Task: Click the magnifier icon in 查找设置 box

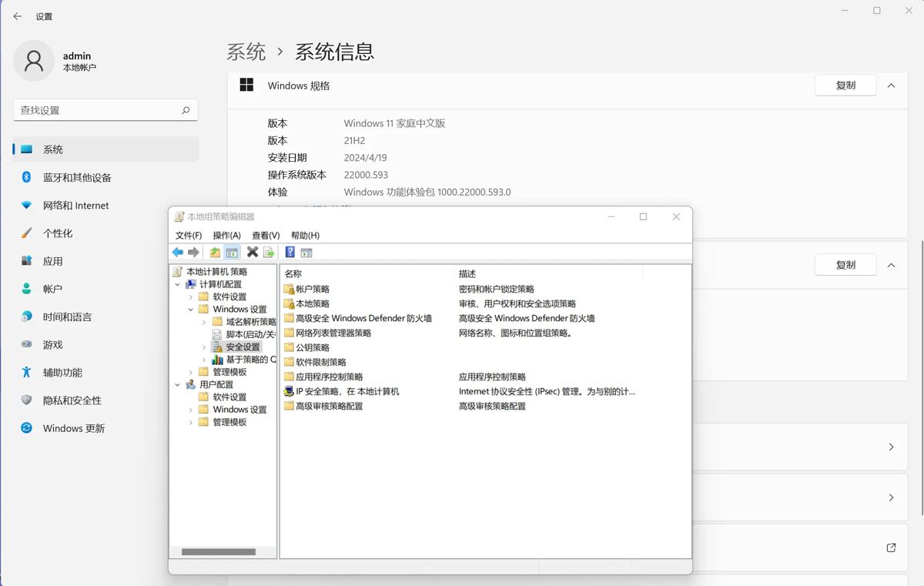Action: pyautogui.click(x=186, y=110)
